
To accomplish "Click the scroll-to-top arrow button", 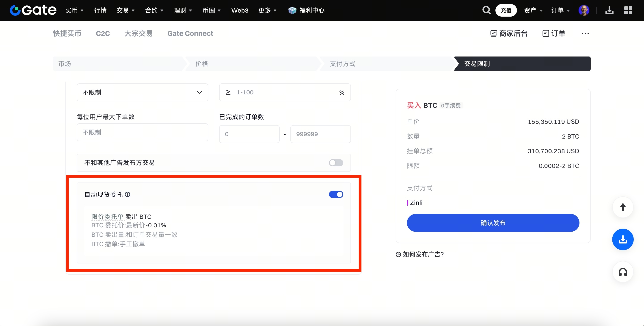I will (622, 207).
